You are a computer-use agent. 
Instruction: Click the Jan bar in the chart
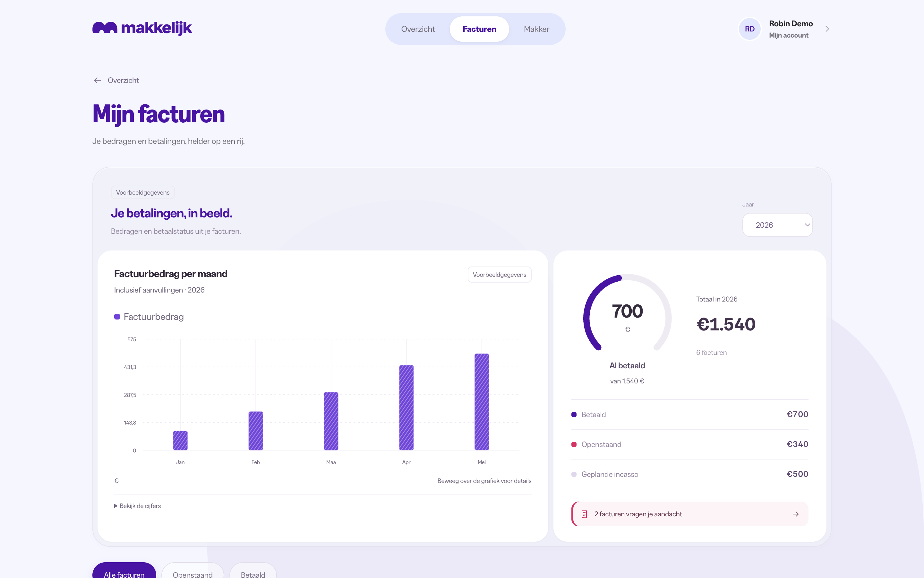[180, 440]
